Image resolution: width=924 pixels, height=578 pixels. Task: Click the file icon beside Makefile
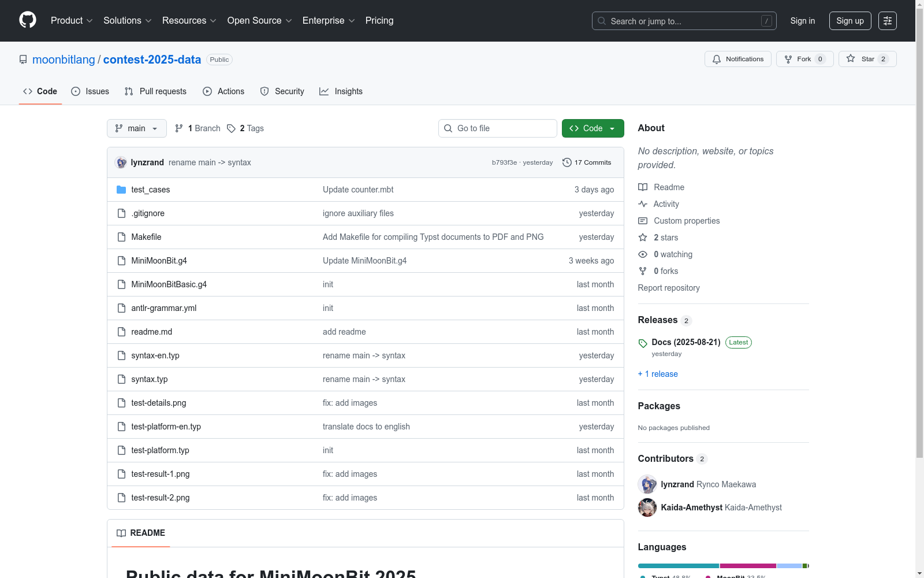(121, 237)
